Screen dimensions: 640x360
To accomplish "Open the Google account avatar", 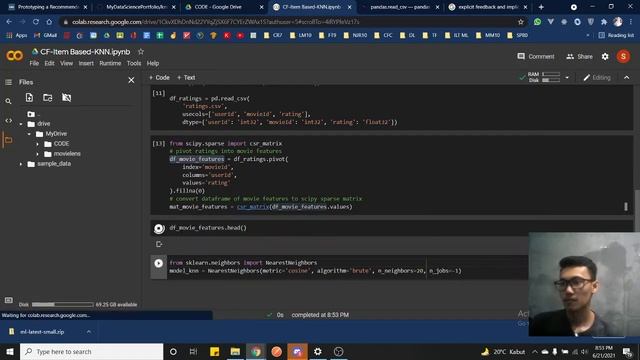I will pos(623,56).
